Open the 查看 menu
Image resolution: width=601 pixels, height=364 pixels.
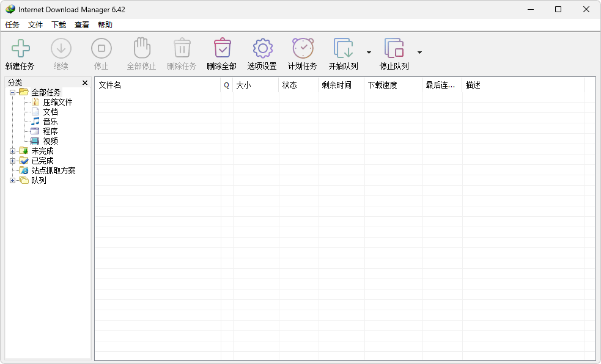pos(81,25)
